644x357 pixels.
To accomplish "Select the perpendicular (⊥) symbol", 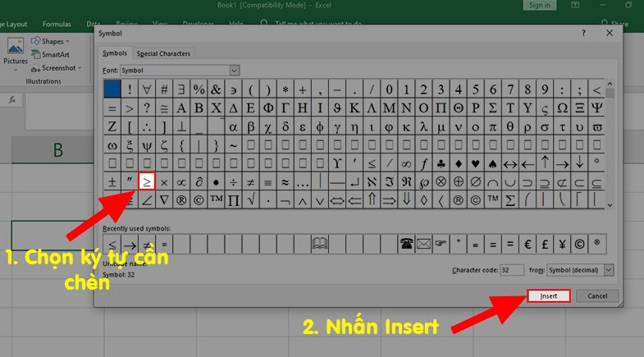I will tap(181, 126).
